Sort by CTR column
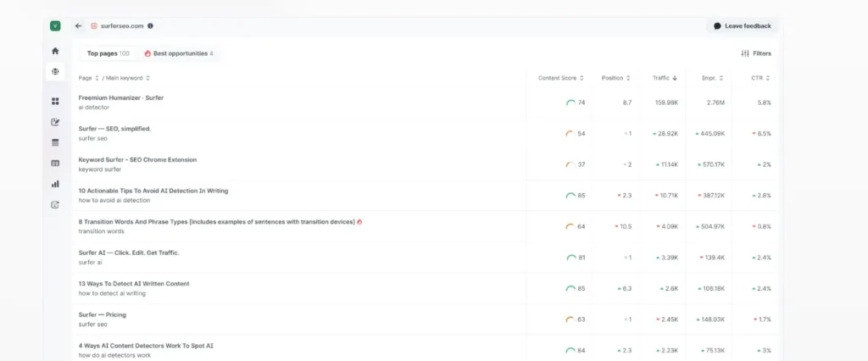868x361 pixels. (x=760, y=78)
